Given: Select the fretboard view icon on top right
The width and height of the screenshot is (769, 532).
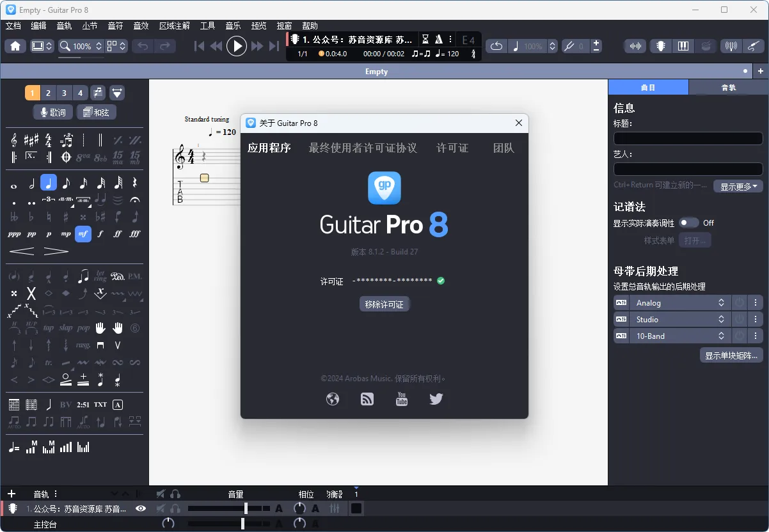Looking at the screenshot, I should pyautogui.click(x=660, y=46).
